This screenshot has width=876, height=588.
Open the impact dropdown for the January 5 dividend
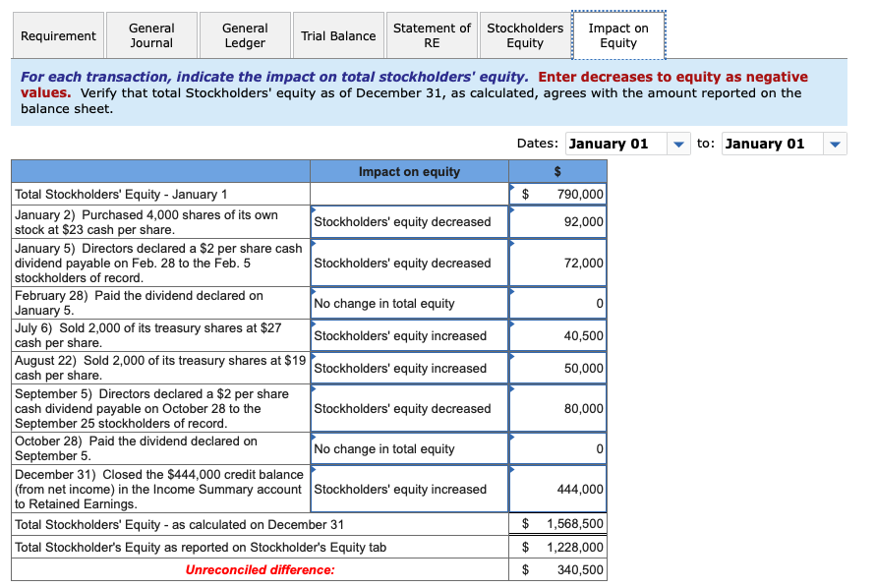409,262
